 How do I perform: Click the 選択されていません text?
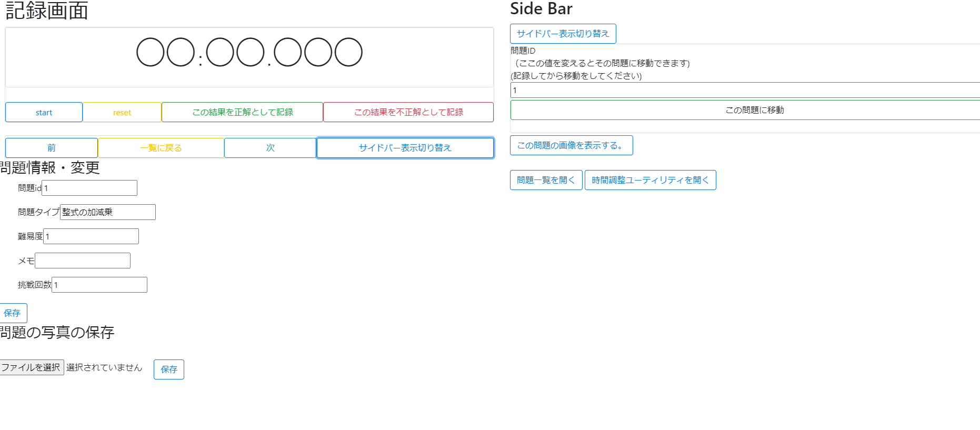click(x=104, y=367)
